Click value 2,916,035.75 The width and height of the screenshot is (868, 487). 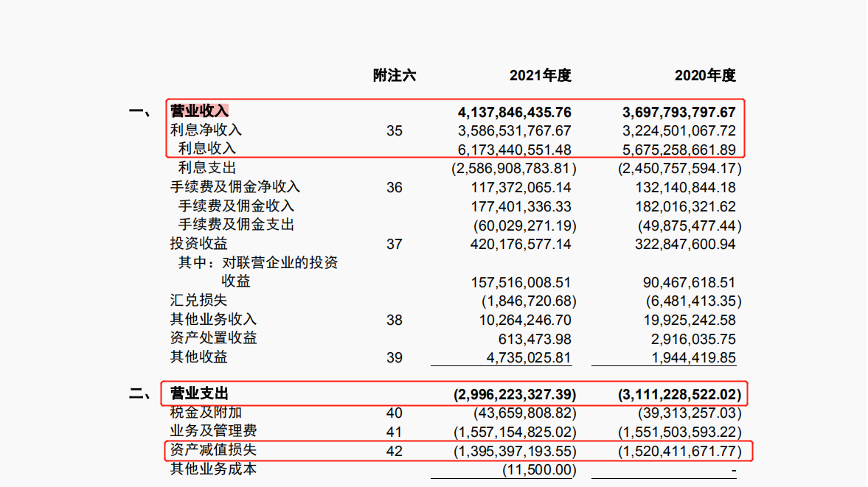pos(693,340)
